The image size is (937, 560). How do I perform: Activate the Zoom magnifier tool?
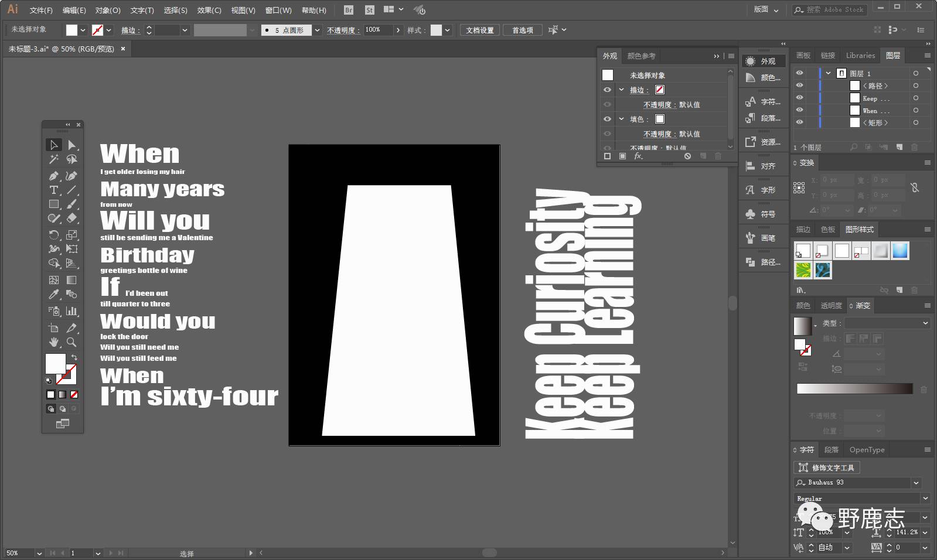(71, 342)
